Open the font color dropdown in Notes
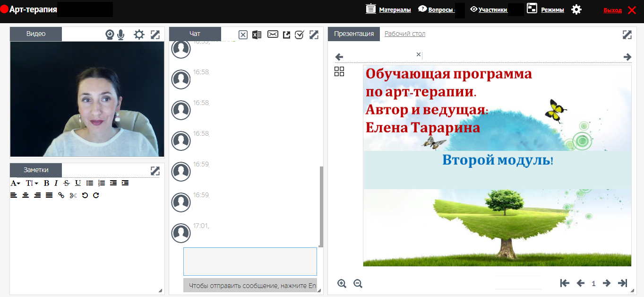 [16, 183]
